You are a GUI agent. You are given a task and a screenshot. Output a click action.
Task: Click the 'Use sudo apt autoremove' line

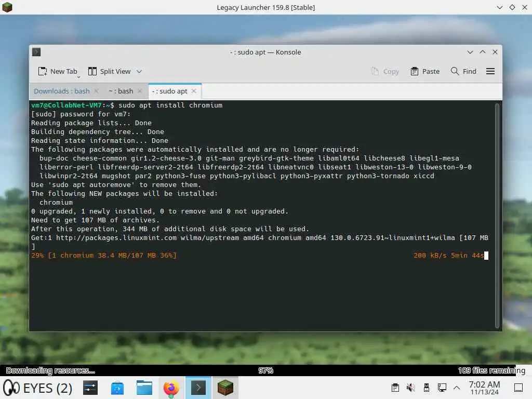[x=116, y=184]
